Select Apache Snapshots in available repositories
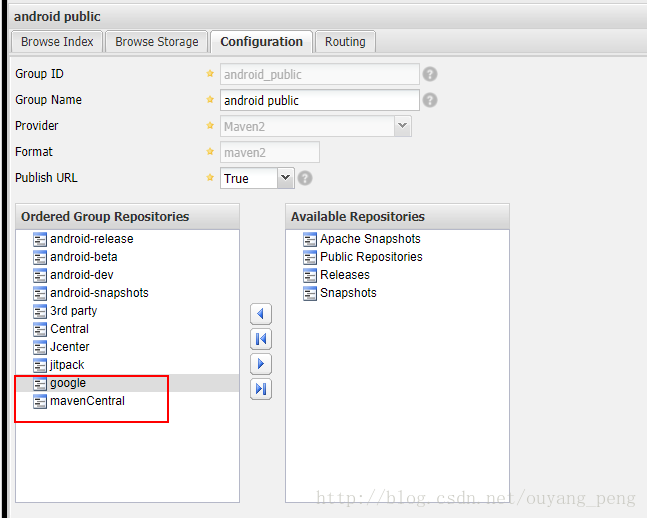 point(370,239)
